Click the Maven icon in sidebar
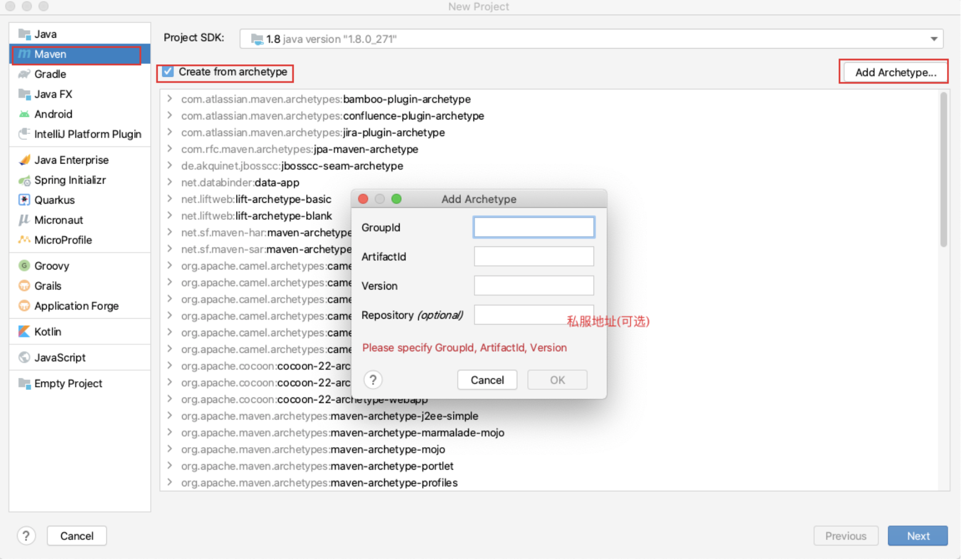Screen dimensions: 961x560 (24, 54)
